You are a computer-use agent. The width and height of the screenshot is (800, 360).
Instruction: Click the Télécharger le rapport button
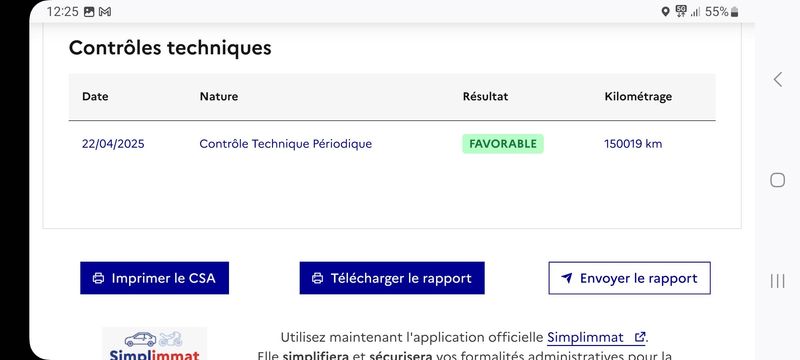point(392,278)
